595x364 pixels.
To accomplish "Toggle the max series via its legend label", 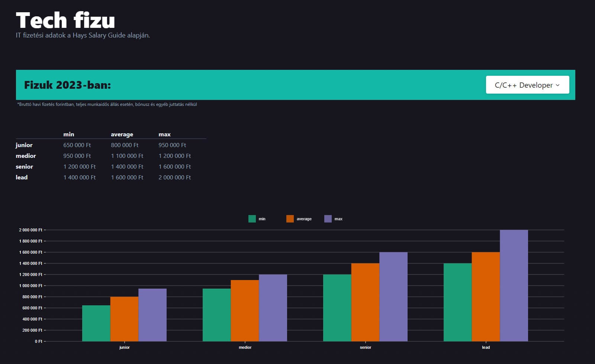I will pos(338,219).
